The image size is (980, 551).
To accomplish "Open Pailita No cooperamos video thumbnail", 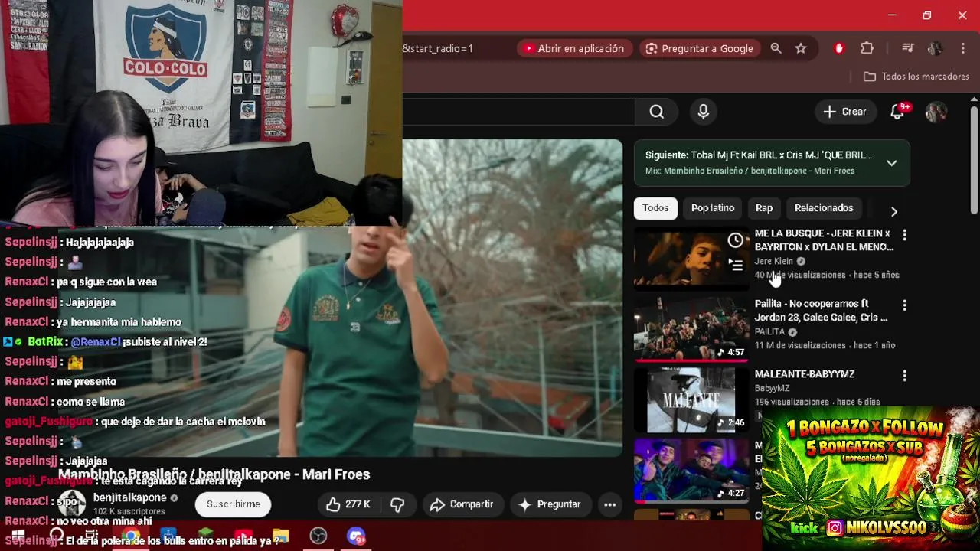I will coord(691,329).
